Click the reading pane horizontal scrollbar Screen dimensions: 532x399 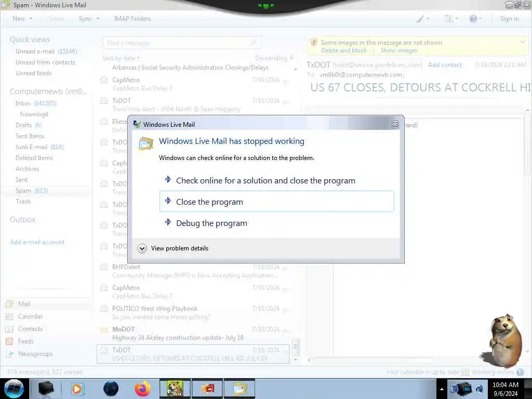373,360
